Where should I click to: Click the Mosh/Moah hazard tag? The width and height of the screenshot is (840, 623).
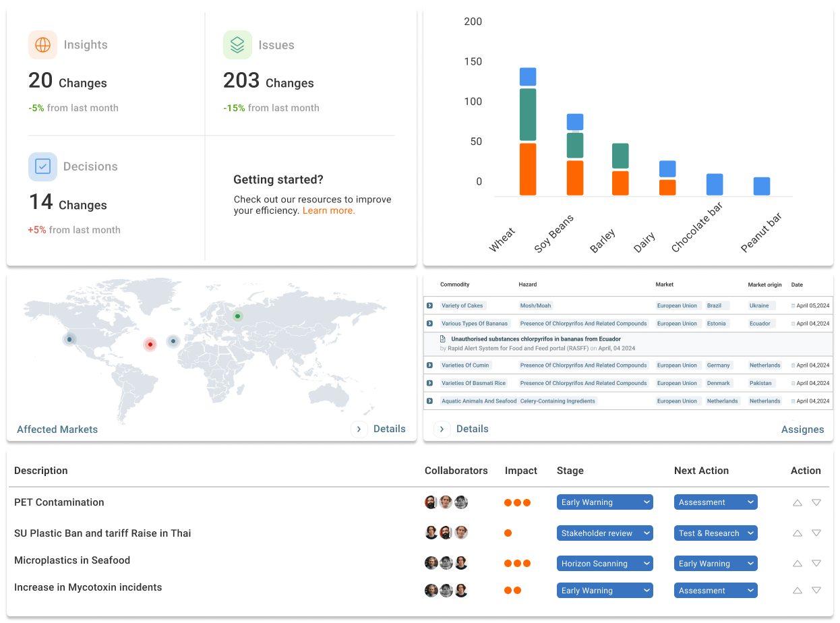point(535,305)
